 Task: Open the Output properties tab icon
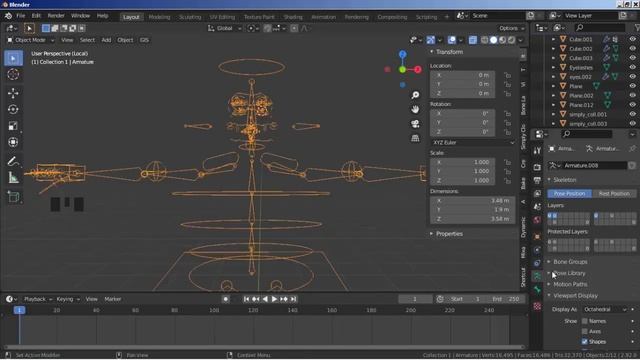point(537,180)
